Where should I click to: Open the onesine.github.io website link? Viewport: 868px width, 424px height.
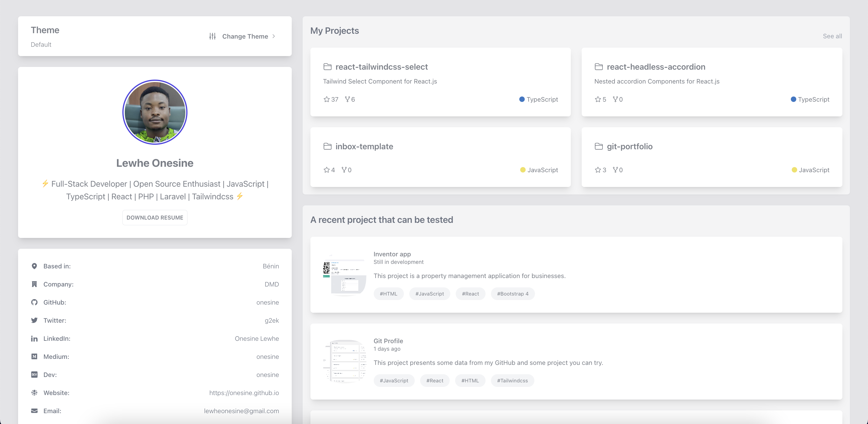244,393
